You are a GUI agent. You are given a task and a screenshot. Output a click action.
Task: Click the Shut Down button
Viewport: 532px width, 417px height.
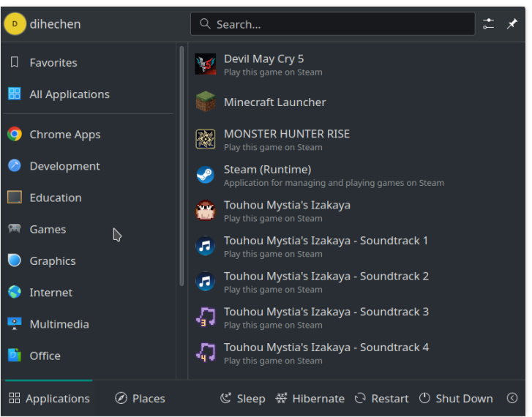[456, 398]
